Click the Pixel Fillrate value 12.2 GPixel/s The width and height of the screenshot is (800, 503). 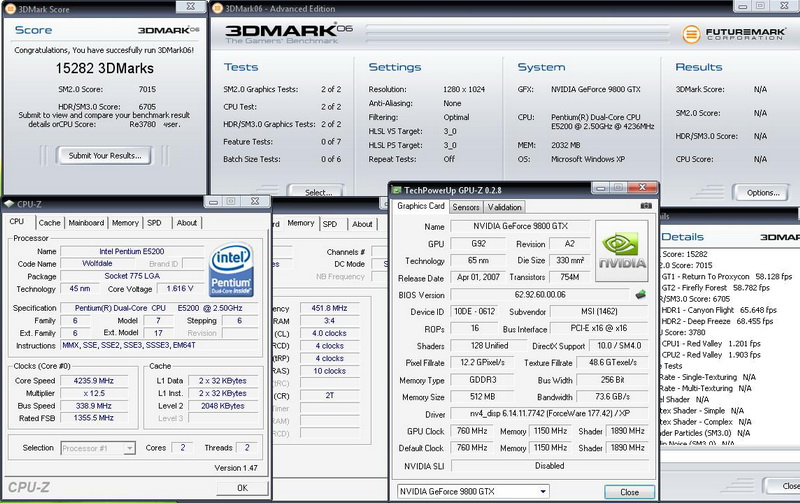pyautogui.click(x=483, y=362)
